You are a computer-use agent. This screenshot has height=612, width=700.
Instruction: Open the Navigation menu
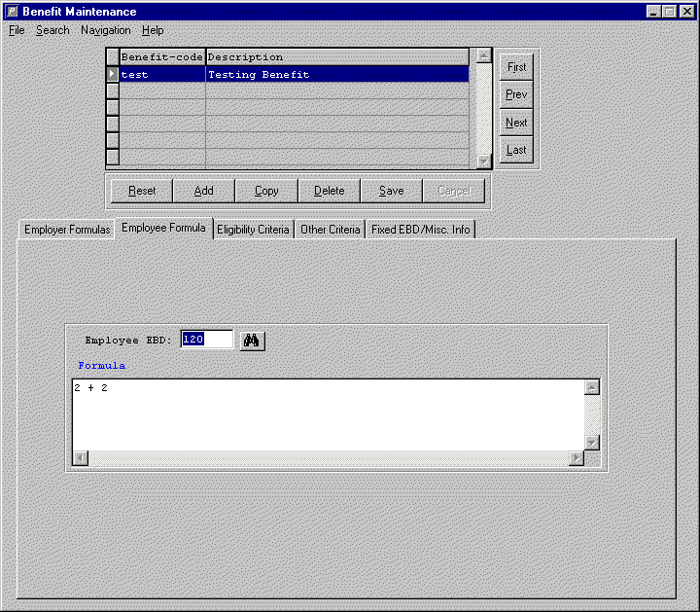coord(105,30)
